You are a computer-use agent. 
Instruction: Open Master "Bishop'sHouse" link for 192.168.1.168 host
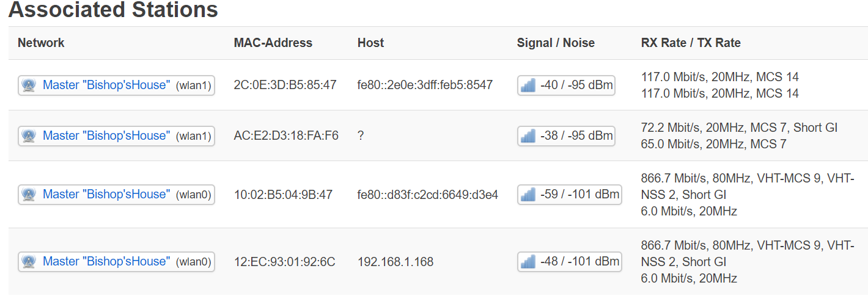coord(106,261)
